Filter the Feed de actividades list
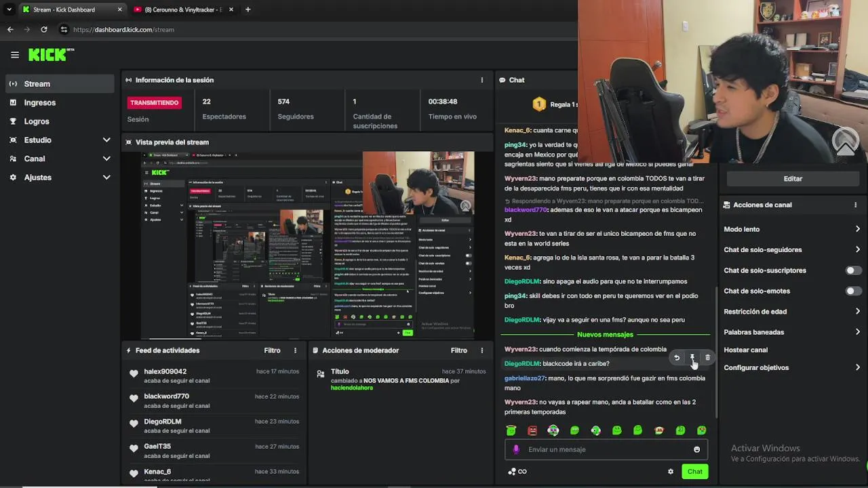 pos(272,350)
